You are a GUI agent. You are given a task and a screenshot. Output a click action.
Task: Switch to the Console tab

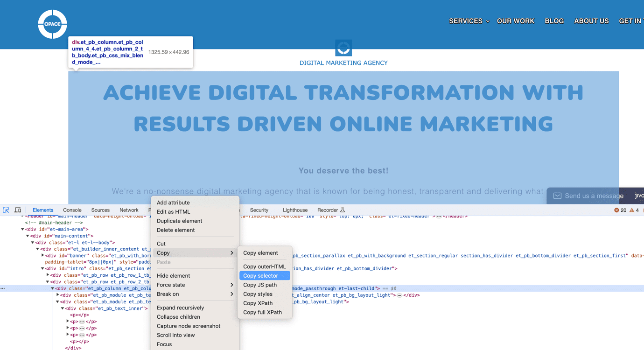pos(72,210)
